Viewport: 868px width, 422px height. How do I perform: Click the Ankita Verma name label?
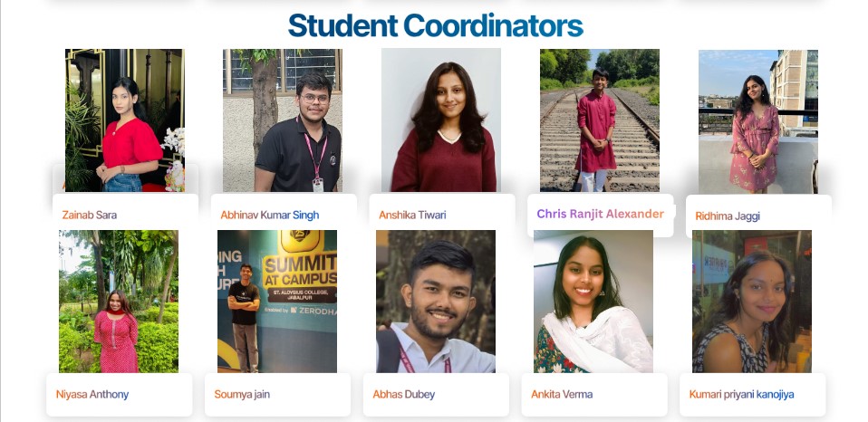click(564, 395)
